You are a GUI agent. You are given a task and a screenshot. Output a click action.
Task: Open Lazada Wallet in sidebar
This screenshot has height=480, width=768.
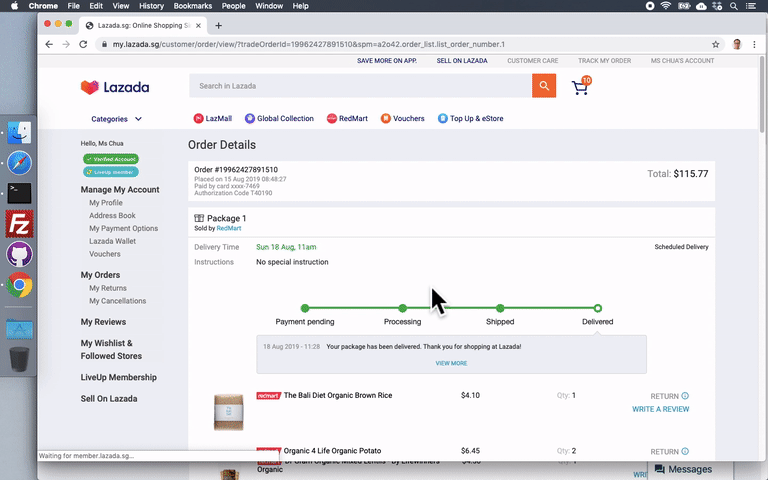click(113, 241)
